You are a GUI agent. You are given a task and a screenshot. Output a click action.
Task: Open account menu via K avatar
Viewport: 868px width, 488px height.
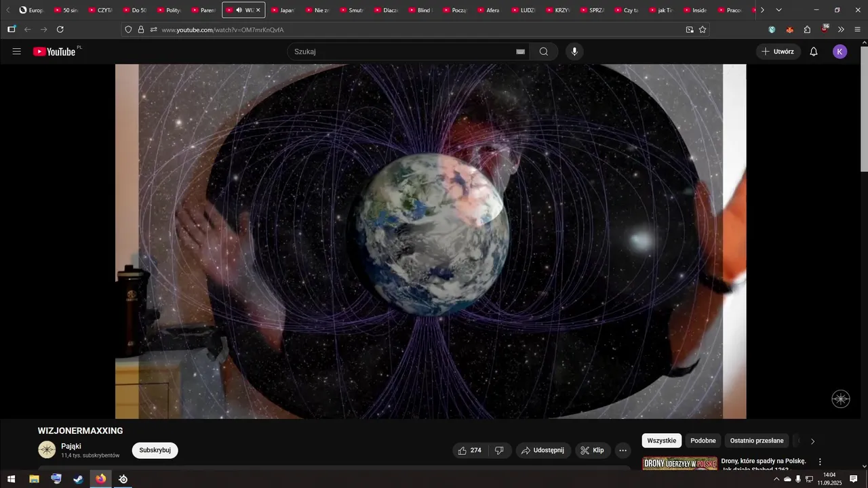pos(840,52)
